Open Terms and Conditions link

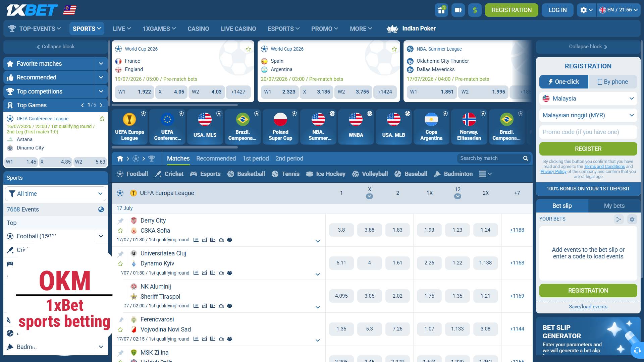(604, 167)
